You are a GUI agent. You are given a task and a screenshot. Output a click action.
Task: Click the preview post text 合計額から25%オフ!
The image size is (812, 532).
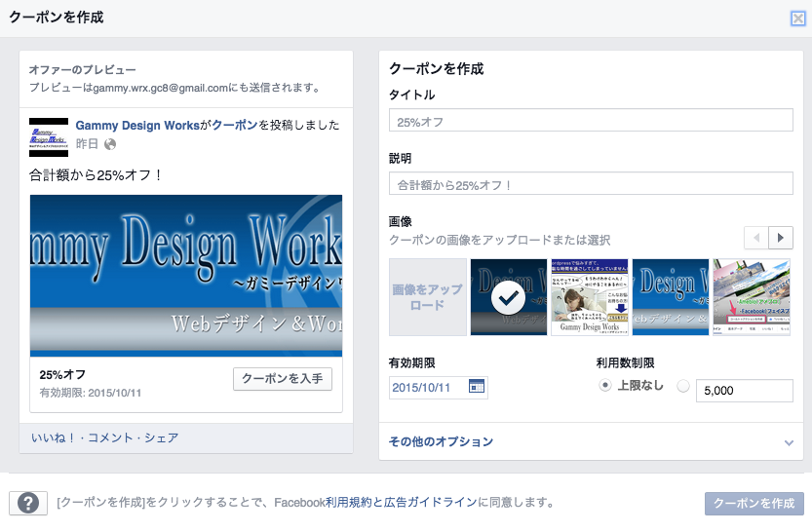tap(96, 175)
